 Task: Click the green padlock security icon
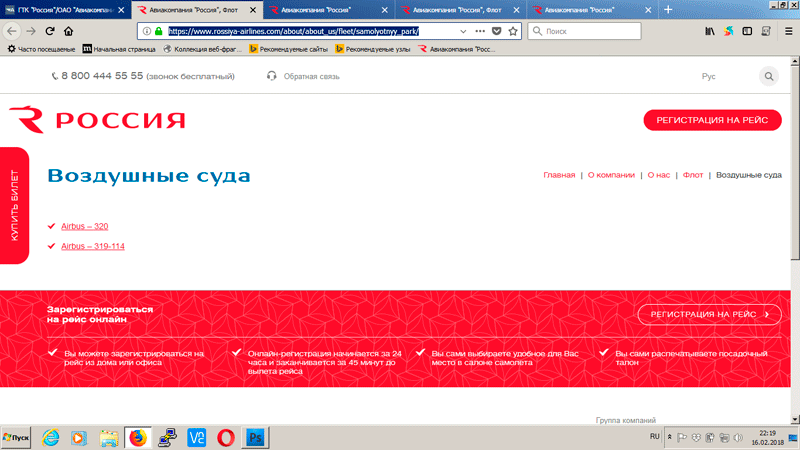pos(159,31)
